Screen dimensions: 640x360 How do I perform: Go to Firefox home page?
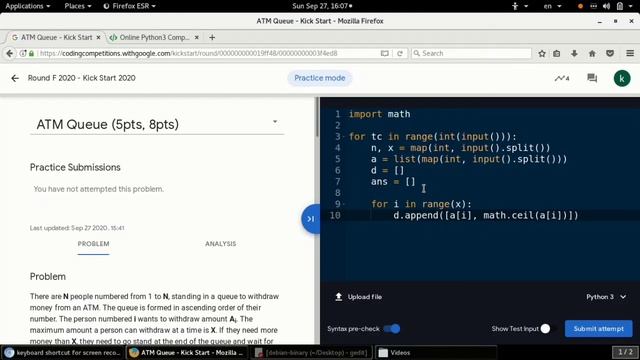pos(592,53)
